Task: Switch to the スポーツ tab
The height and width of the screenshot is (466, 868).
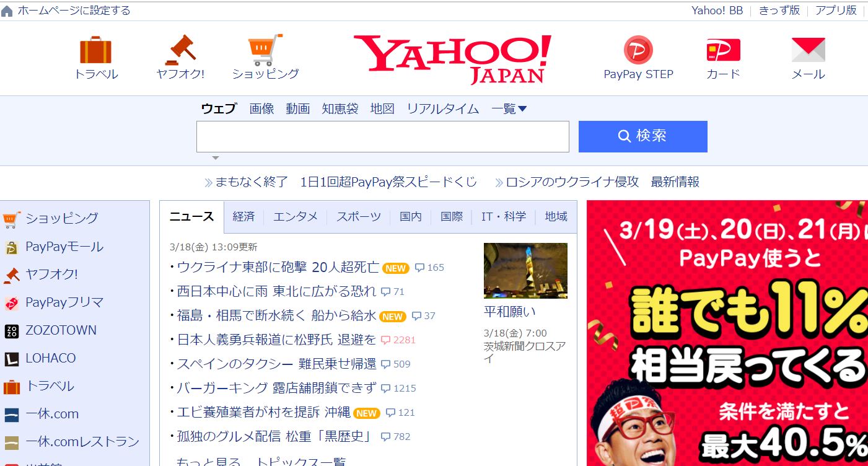Action: click(x=359, y=217)
